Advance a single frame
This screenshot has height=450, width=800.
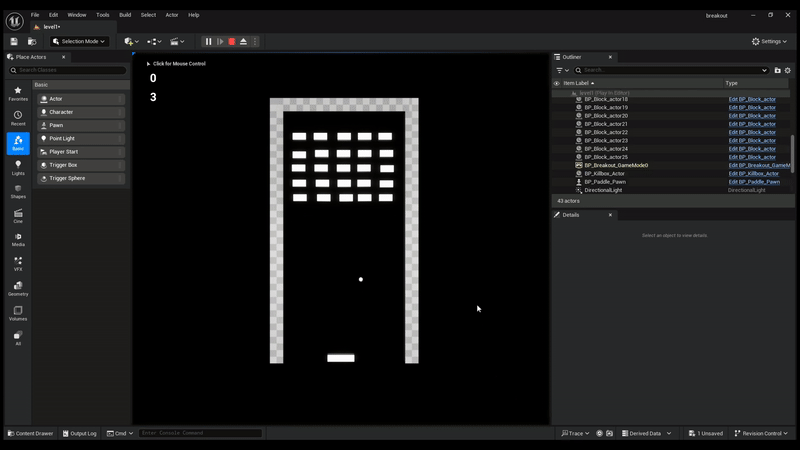click(x=220, y=41)
